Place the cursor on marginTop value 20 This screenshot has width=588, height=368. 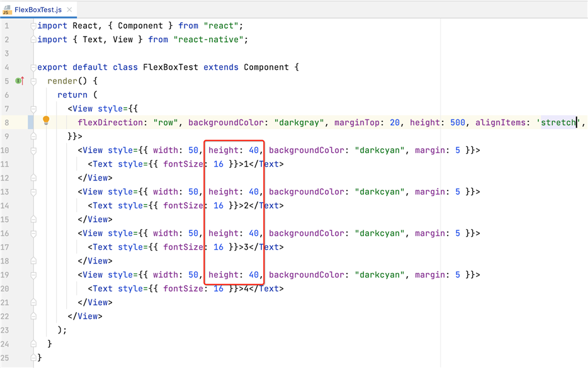(x=395, y=123)
